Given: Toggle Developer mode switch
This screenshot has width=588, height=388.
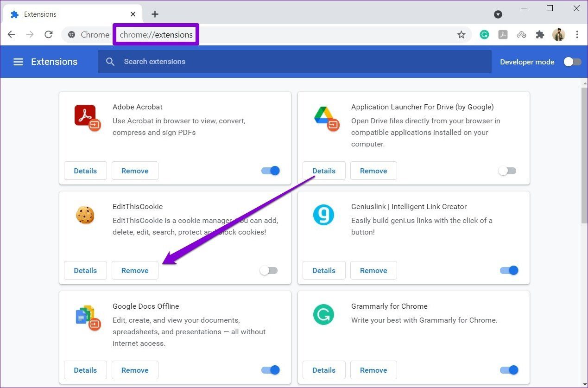Looking at the screenshot, I should pyautogui.click(x=572, y=62).
